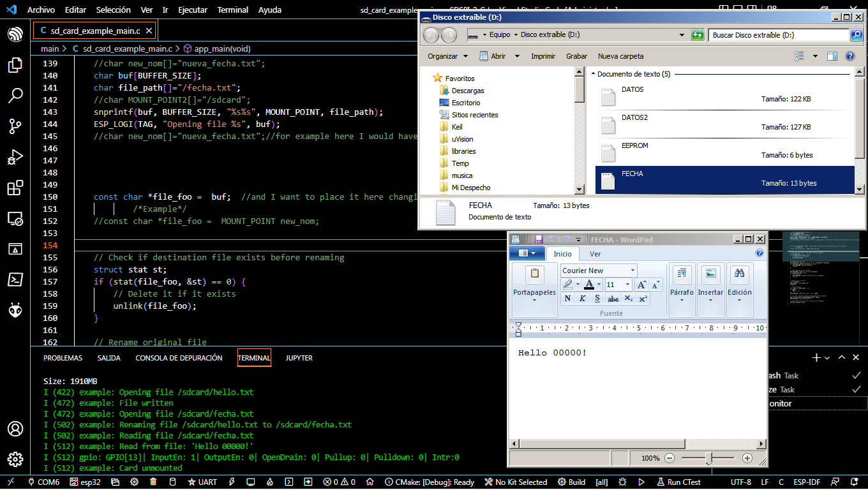Click Nueva carpeta in the Explorer toolbar
The height and width of the screenshot is (490, 868).
tap(620, 56)
